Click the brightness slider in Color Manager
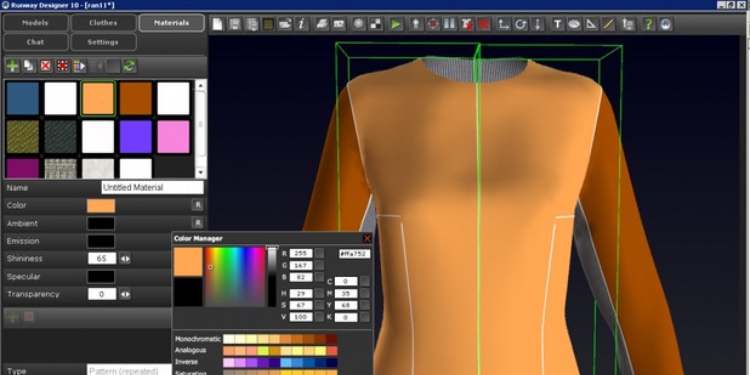 pos(272,276)
